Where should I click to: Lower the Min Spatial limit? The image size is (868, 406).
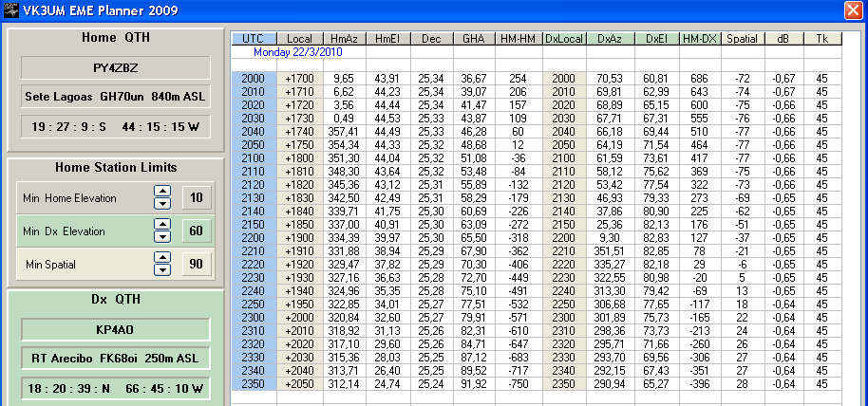(x=161, y=269)
